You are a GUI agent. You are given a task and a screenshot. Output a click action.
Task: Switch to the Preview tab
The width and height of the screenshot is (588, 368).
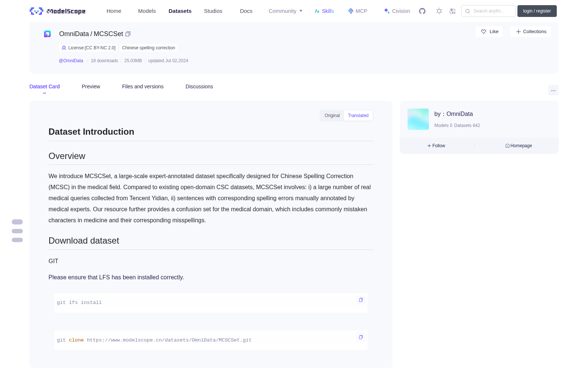tap(91, 86)
